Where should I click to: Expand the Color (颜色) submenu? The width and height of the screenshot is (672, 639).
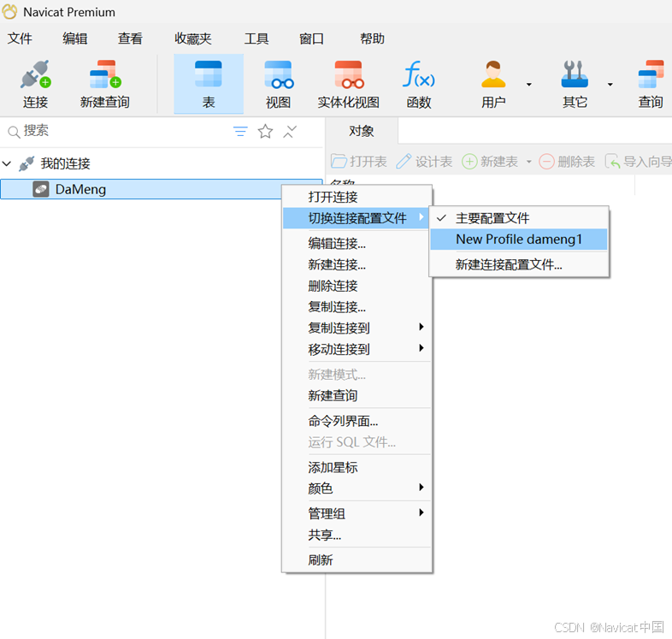coord(357,488)
